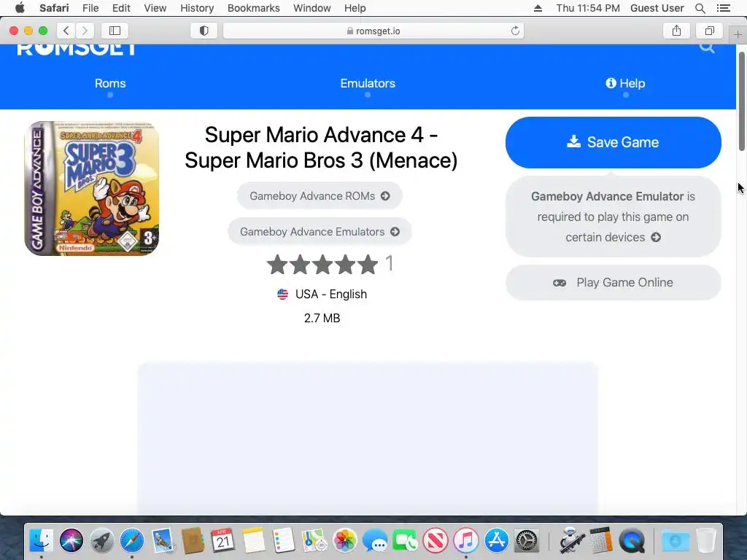
Task: Click the Save Game button
Action: (613, 142)
